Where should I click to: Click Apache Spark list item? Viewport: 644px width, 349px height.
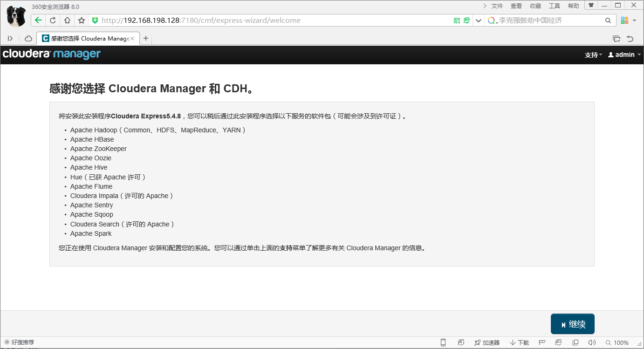pos(91,233)
